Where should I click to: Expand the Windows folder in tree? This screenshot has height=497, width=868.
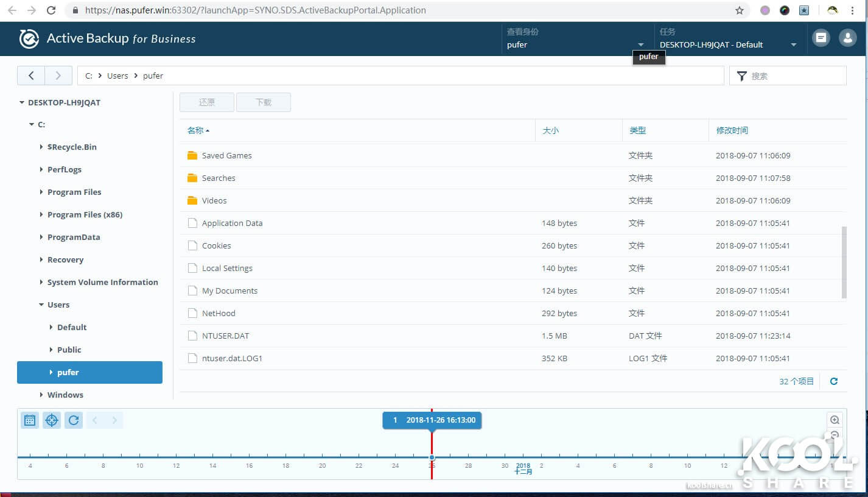(x=41, y=395)
